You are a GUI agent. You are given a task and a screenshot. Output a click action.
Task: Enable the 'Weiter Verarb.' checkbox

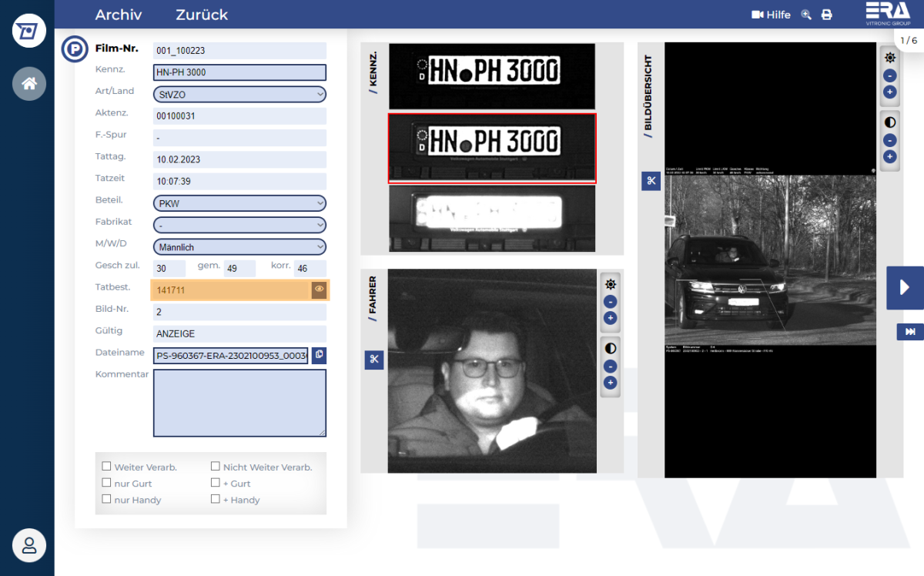coord(105,465)
